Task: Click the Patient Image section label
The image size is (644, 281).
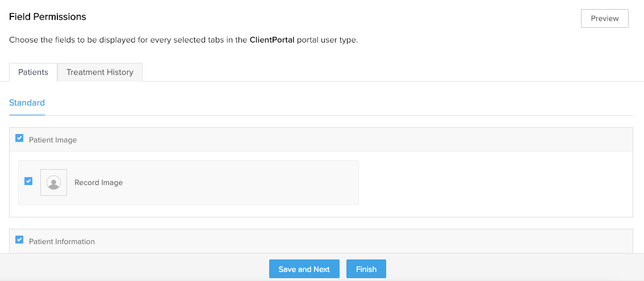Action: (53, 140)
